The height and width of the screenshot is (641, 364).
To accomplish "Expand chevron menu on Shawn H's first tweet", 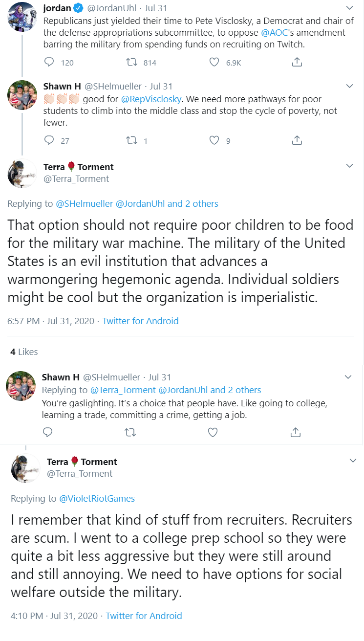I will tap(349, 86).
